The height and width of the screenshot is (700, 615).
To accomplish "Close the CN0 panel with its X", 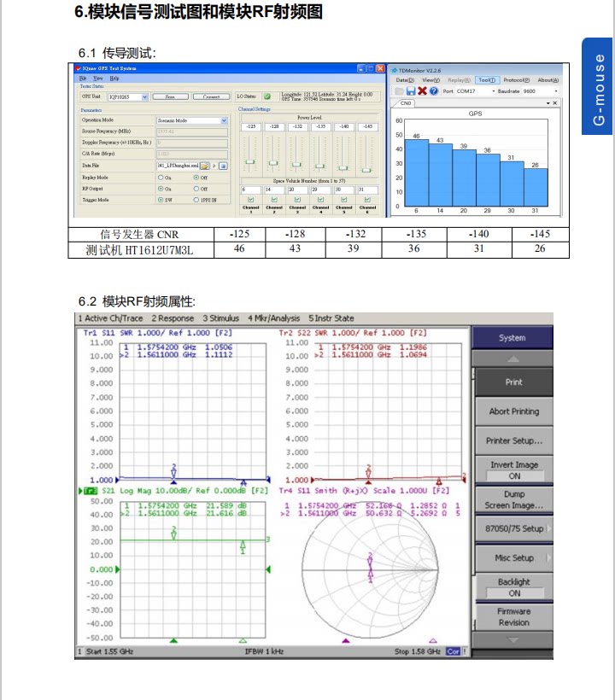I will tap(555, 103).
